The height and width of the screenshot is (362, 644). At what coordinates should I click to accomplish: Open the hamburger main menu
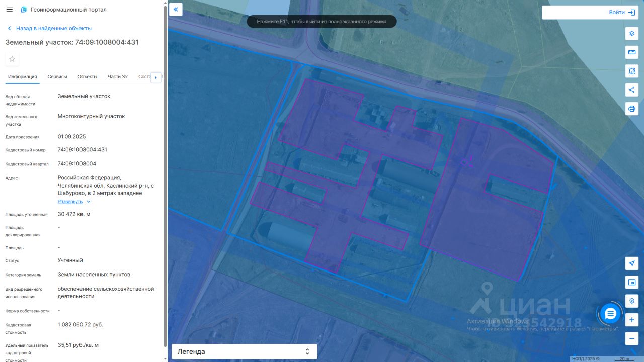point(10,10)
